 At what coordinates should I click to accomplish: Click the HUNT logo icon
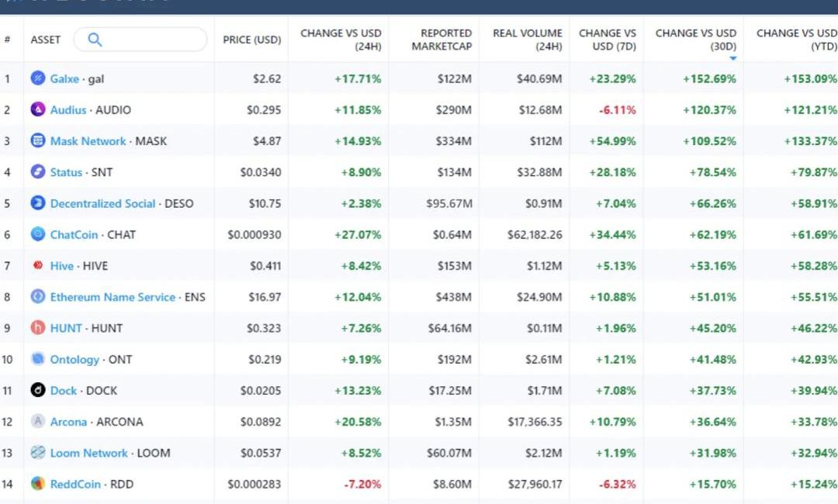coord(38,328)
